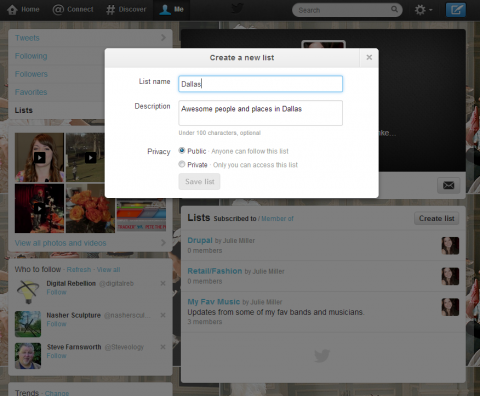The image size is (480, 396).
Task: Follow Digital Rebellion
Action: coord(56,292)
